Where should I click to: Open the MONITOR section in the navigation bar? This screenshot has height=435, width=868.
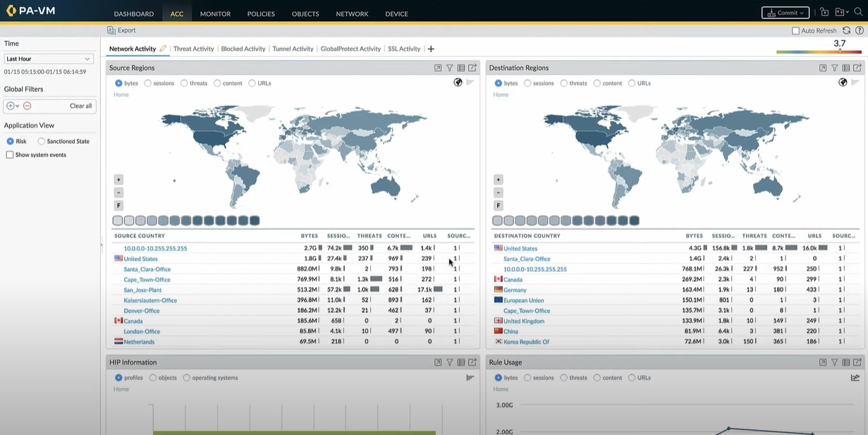[x=214, y=13]
